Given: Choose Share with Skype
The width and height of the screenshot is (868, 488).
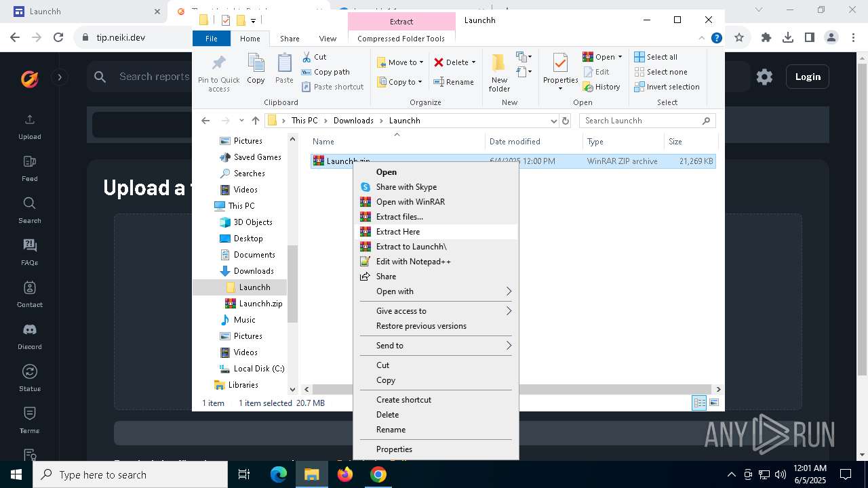Looking at the screenshot, I should point(435,187).
